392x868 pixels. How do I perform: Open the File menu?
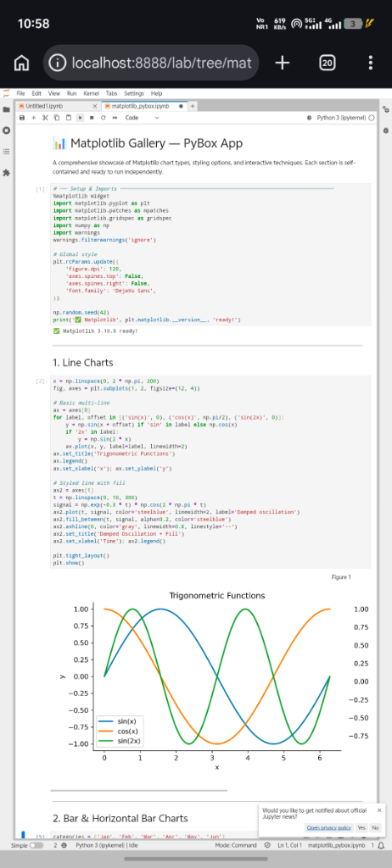pyautogui.click(x=20, y=93)
